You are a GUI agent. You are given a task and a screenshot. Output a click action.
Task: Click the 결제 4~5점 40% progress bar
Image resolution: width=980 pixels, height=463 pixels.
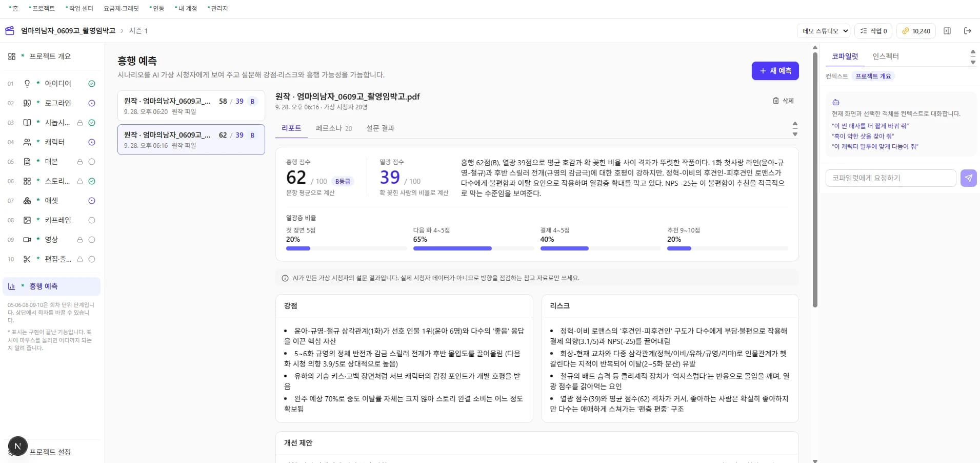tap(601, 248)
